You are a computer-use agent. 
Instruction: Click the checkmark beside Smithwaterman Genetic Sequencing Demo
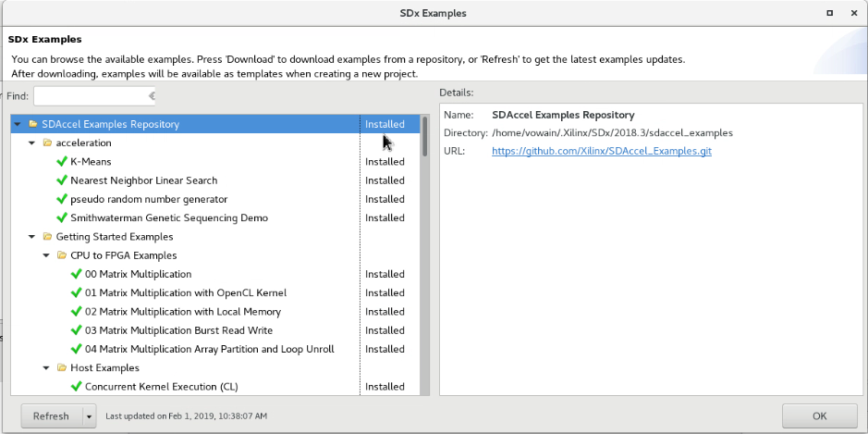coord(62,217)
